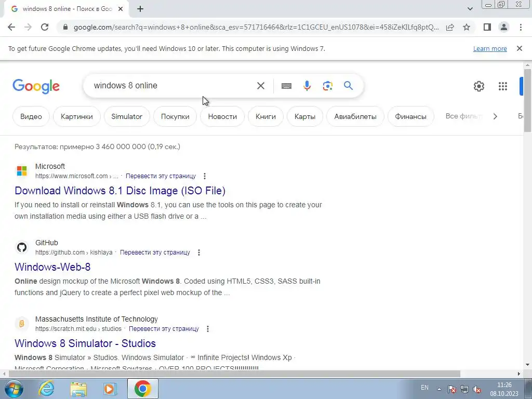Viewport: 532px width, 399px height.
Task: Click the vertical page scrollbar thumb
Action: pyautogui.click(x=527, y=100)
